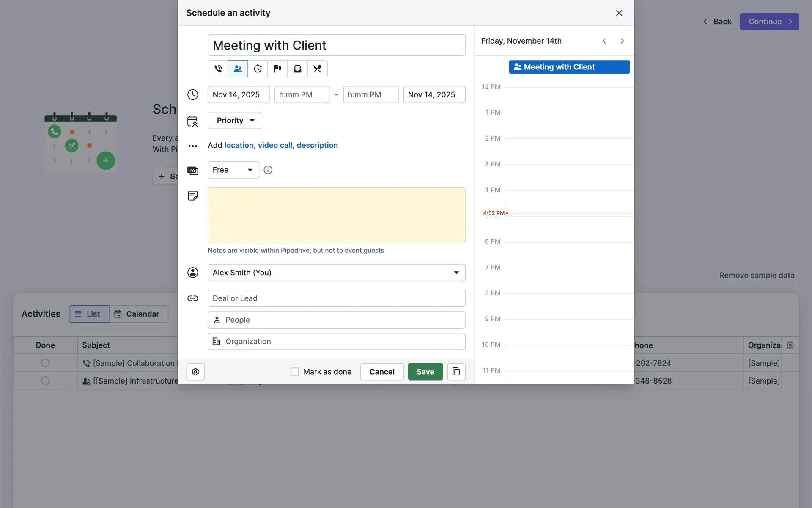Expand the Free availability dropdown
The width and height of the screenshot is (812, 508).
pos(233,170)
